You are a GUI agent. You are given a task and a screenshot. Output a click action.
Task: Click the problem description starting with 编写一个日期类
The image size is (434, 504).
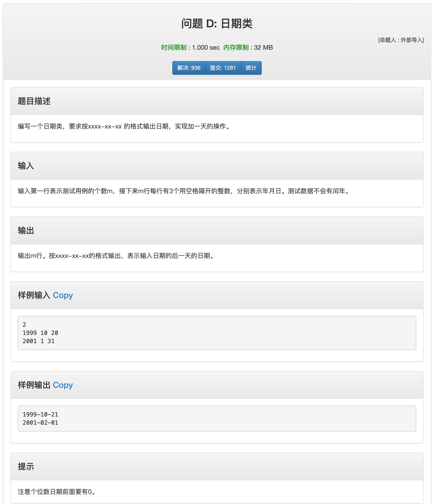coord(124,126)
